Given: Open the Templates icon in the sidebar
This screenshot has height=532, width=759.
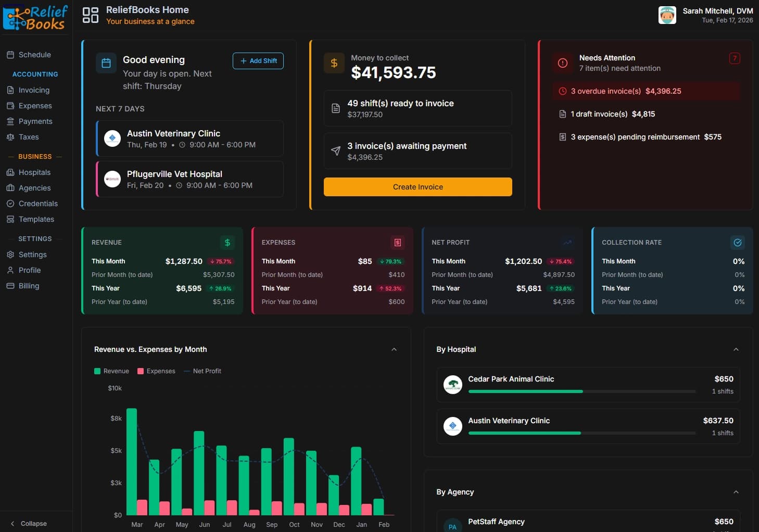Looking at the screenshot, I should click(x=11, y=219).
